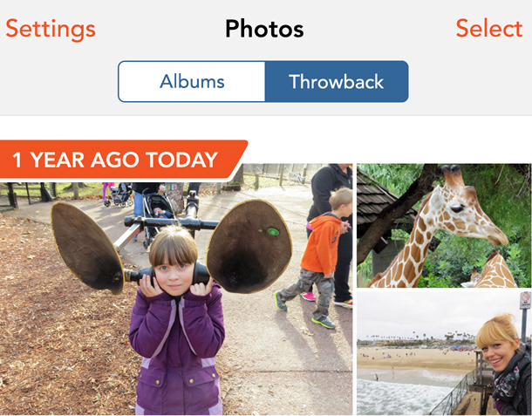Click the 1 YEAR AGO TODAY banner
532x416 pixels.
pos(124,160)
